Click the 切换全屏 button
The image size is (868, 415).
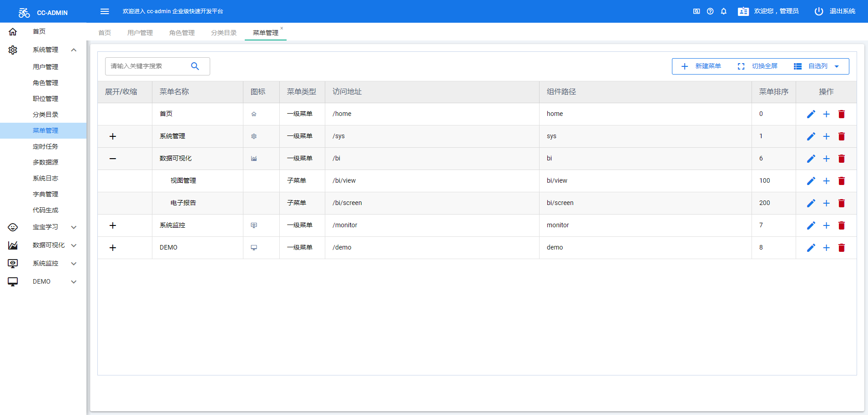click(757, 66)
